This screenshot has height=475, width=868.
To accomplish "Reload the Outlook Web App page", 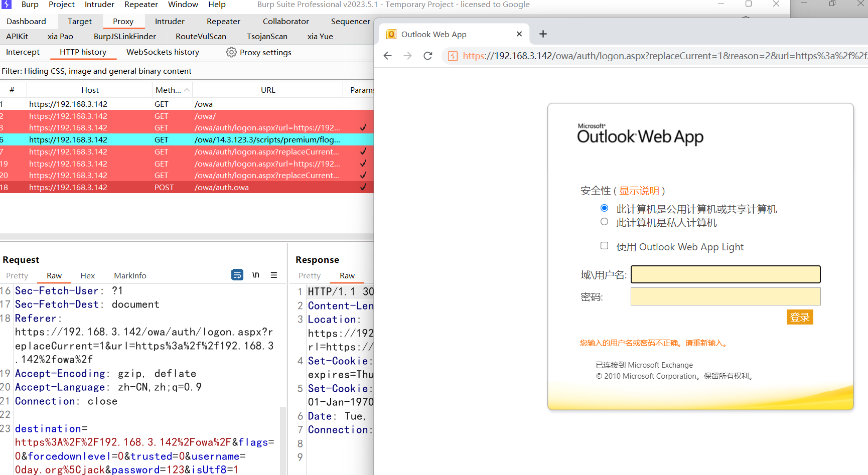I will pos(427,56).
